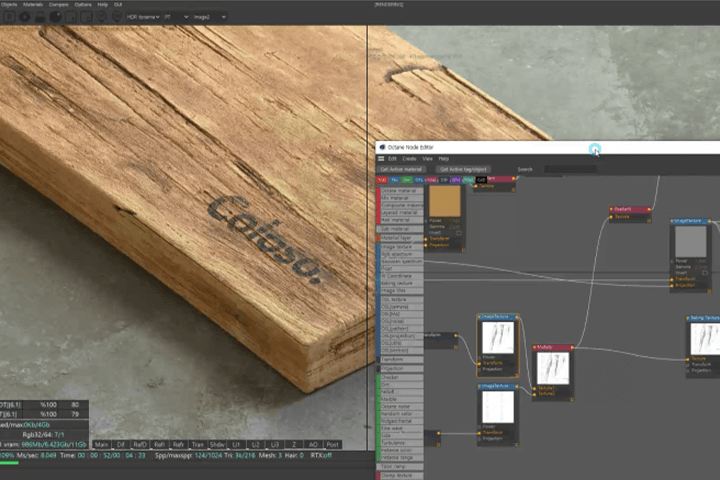Image resolution: width=720 pixels, height=480 pixels.
Task: Add a Mix material node from list
Action: [x=400, y=198]
